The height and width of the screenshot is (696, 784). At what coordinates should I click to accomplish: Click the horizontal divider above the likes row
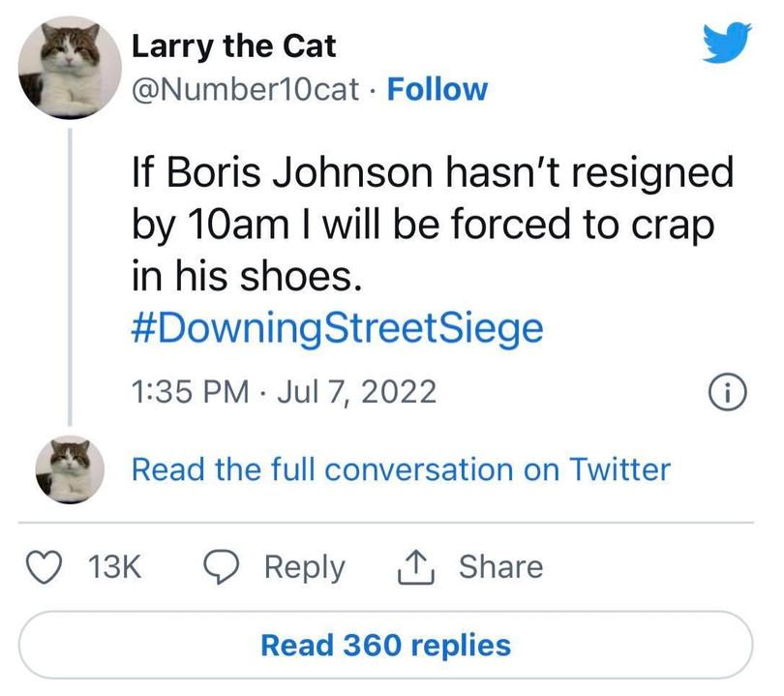392,524
